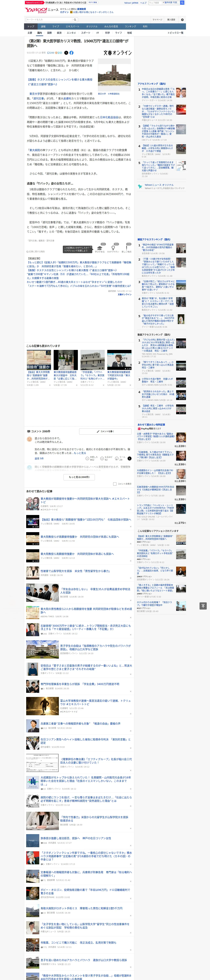Open the 200 comments count icon
This screenshot has width=210, height=980.
tap(51, 53)
